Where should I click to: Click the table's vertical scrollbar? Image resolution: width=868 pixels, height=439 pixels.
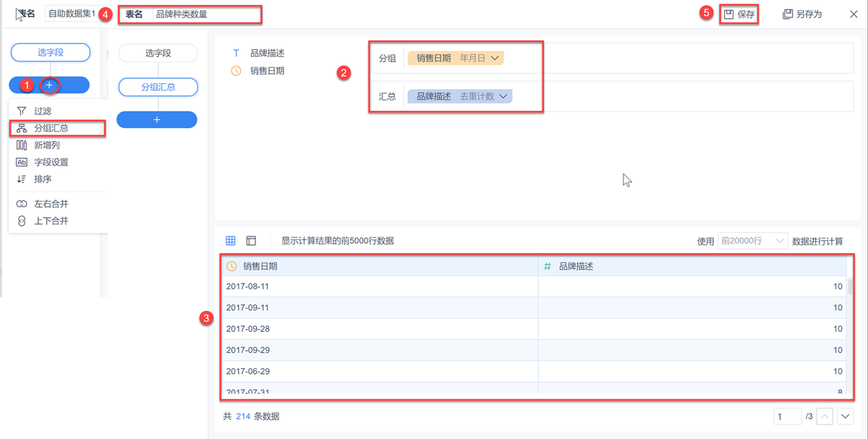coord(851,286)
